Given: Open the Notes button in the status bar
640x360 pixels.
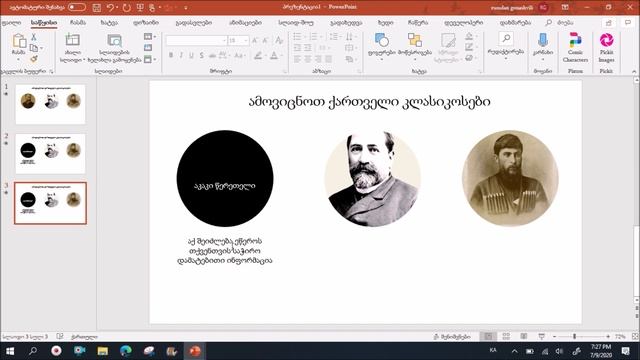Looking at the screenshot, I should 452,337.
